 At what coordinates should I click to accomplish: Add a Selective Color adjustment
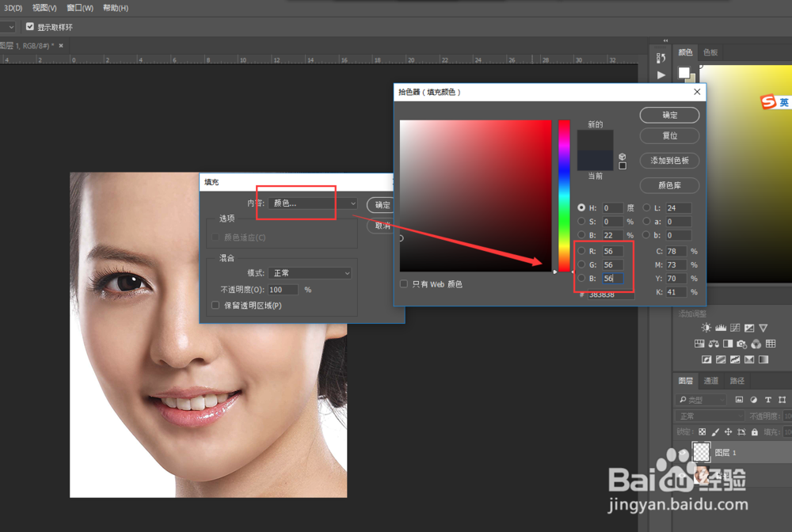point(749,359)
